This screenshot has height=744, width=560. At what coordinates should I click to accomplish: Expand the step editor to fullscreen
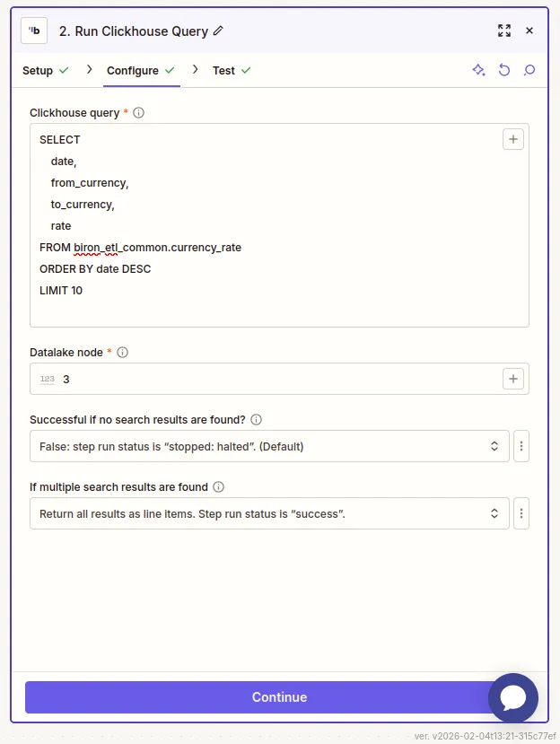coord(504,31)
